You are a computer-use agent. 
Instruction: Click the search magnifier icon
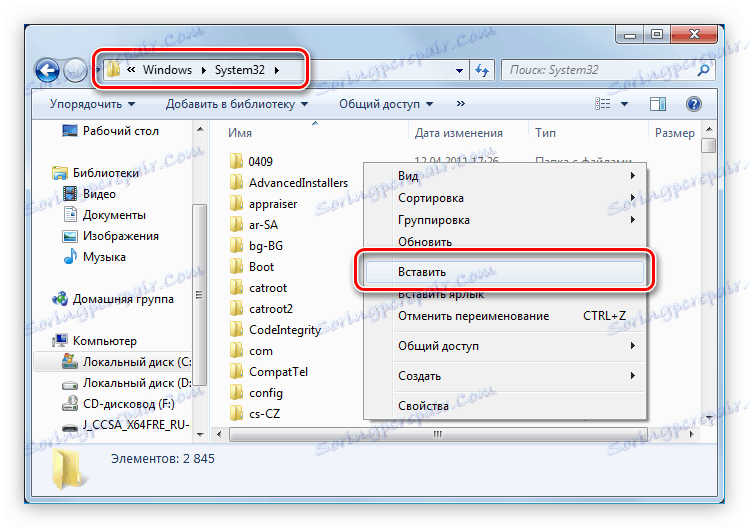click(703, 70)
